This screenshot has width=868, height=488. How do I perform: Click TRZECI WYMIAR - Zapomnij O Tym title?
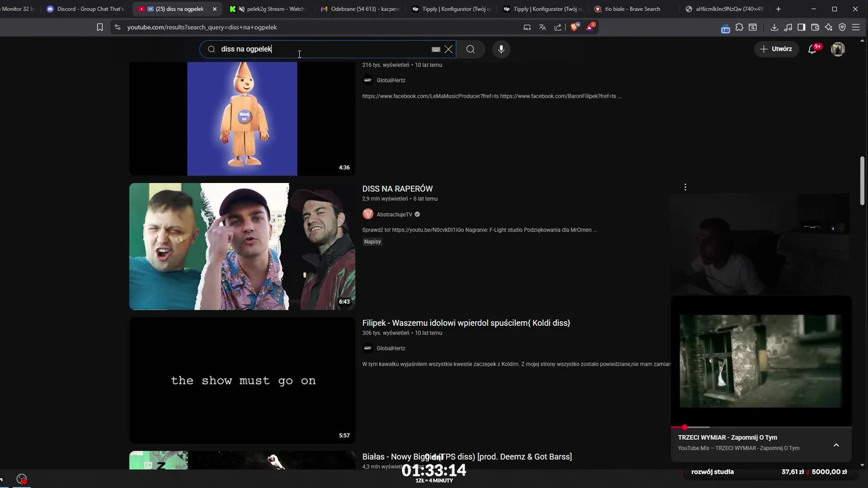click(728, 437)
